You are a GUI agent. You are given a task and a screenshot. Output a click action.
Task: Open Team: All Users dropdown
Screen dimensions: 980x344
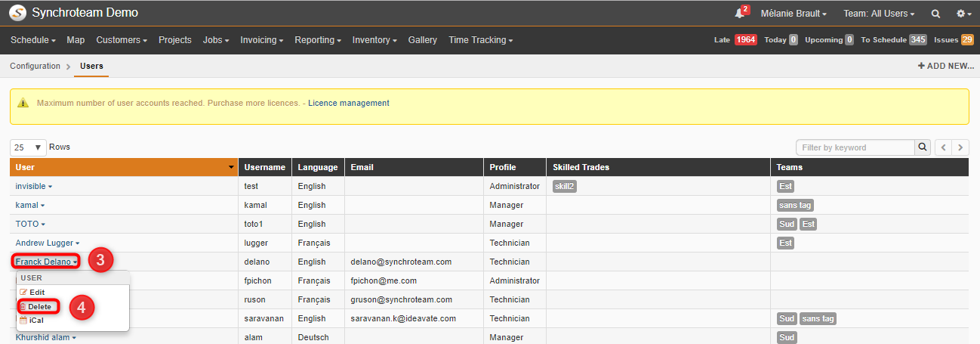tap(879, 14)
